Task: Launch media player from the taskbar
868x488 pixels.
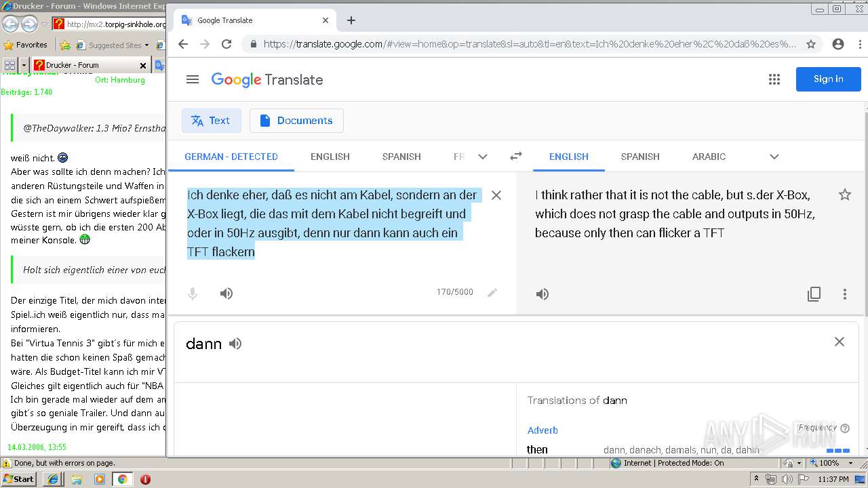Action: [x=100, y=479]
